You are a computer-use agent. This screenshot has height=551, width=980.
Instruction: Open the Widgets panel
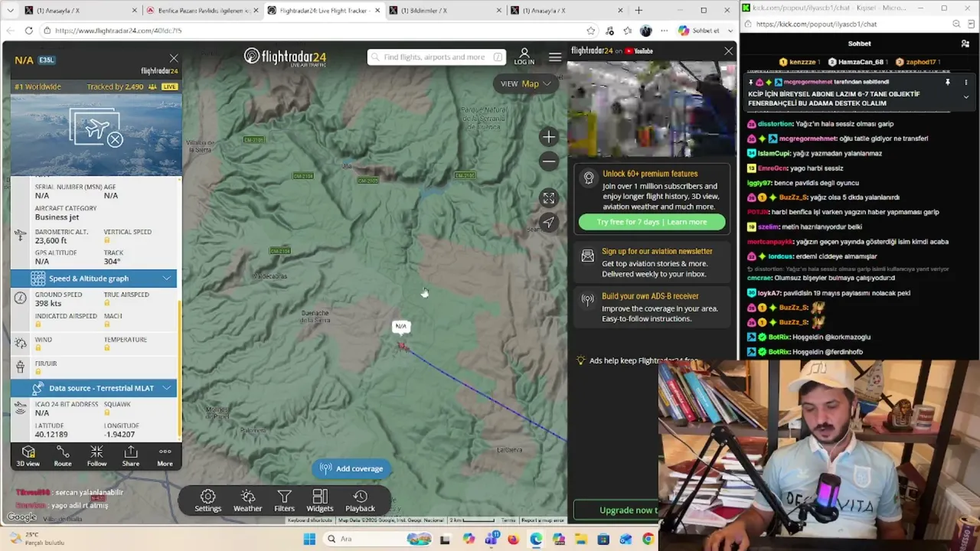pyautogui.click(x=320, y=501)
